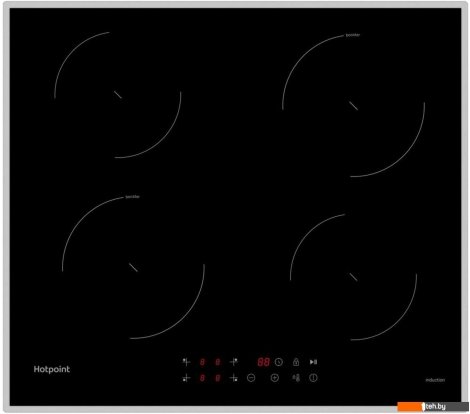Click the red two-digit timer display

[x=263, y=362]
